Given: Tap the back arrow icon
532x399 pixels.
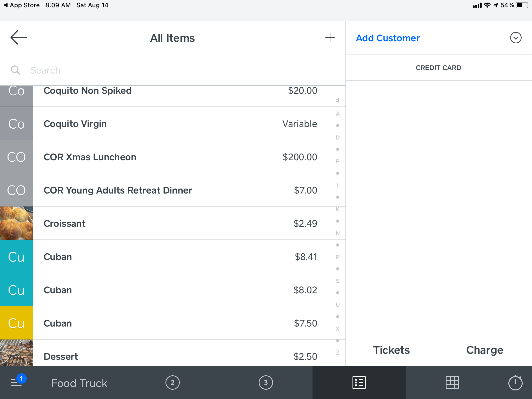Looking at the screenshot, I should click(18, 38).
